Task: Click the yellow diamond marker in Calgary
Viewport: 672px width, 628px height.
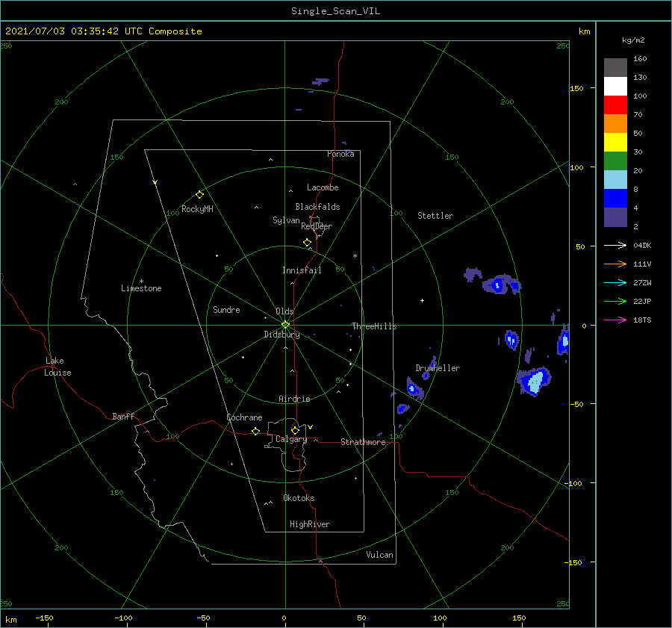Action: point(295,430)
